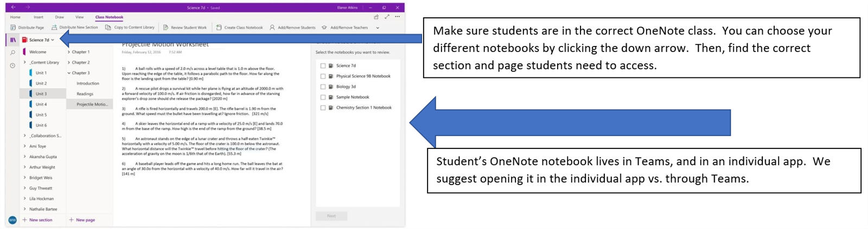Image resolution: width=868 pixels, height=229 pixels.
Task: Check Chemistry Section 1 Notebook checkbox
Action: (323, 108)
